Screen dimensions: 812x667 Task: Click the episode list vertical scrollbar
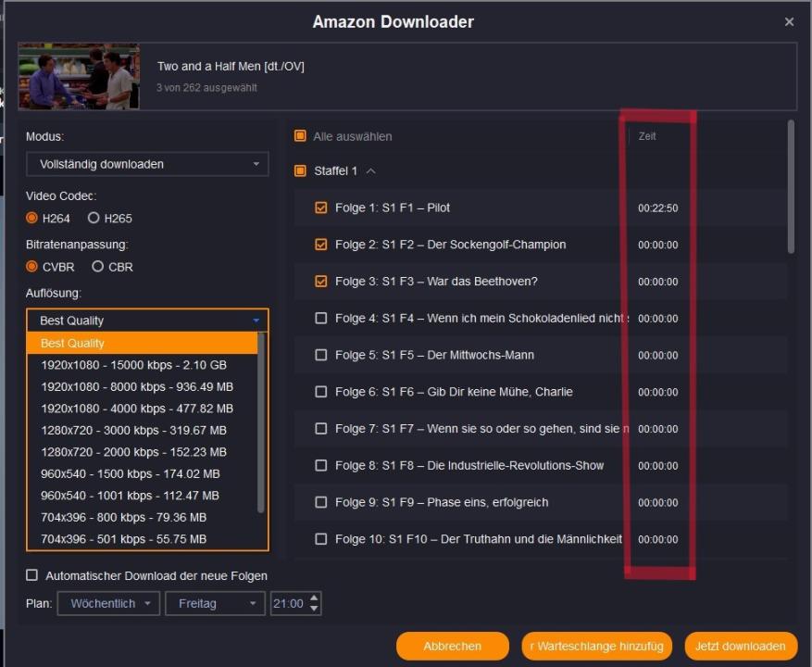coord(791,185)
